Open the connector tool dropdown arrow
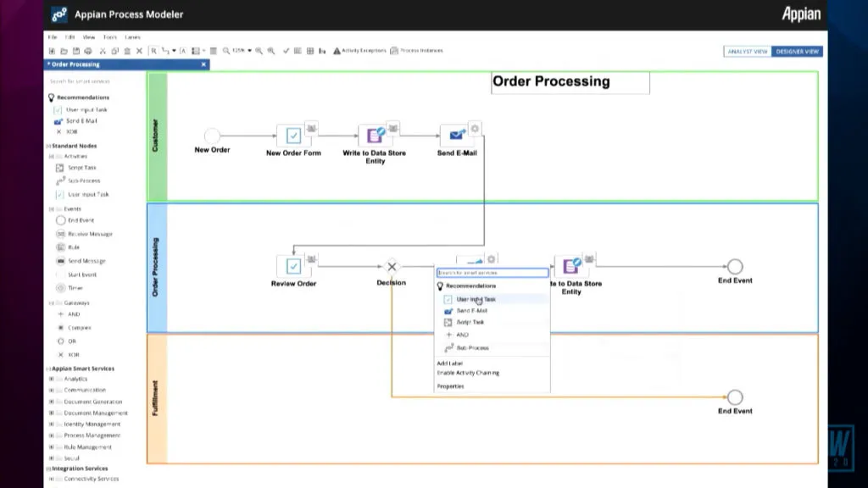Image resolution: width=868 pixels, height=488 pixels. coord(174,51)
